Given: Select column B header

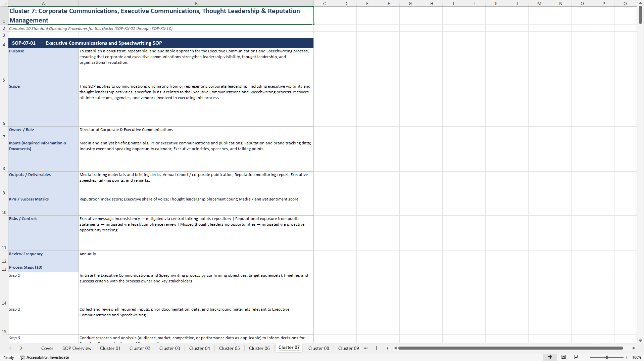Looking at the screenshot, I should pyautogui.click(x=196, y=3).
